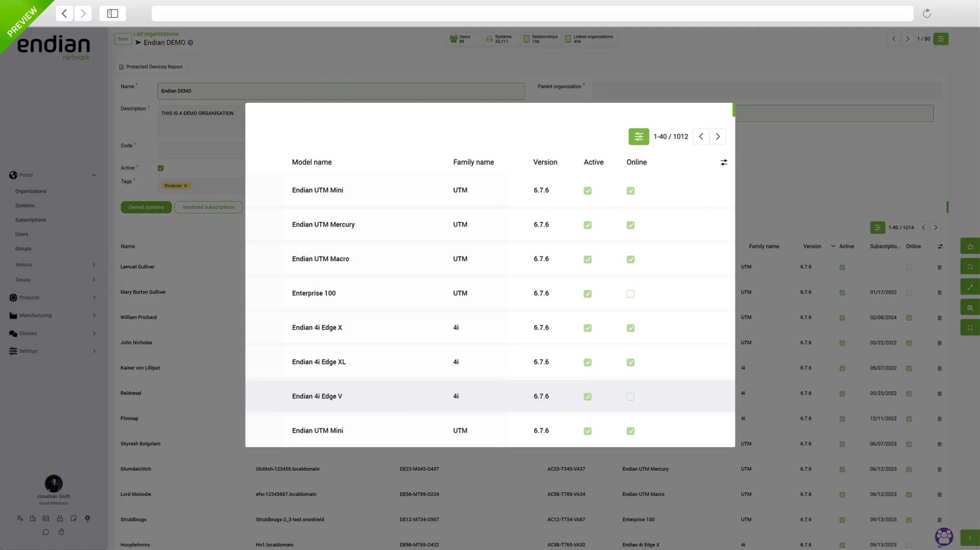The image size is (980, 550).
Task: Enable Online toggle for Enterprise 100
Action: [x=630, y=293]
